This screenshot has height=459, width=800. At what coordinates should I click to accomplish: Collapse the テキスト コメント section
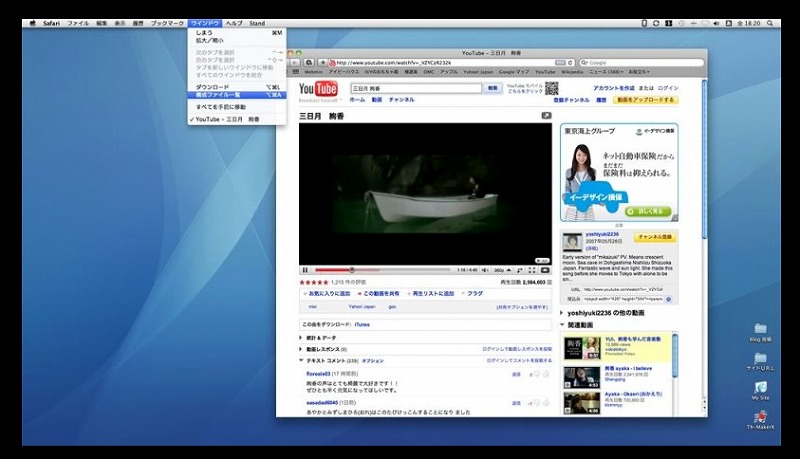(302, 360)
